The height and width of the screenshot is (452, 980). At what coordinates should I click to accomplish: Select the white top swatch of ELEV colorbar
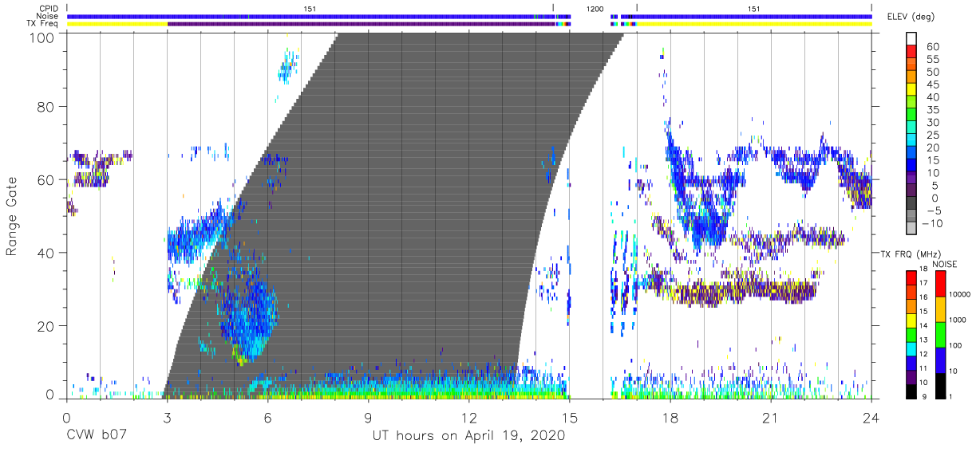tap(911, 40)
